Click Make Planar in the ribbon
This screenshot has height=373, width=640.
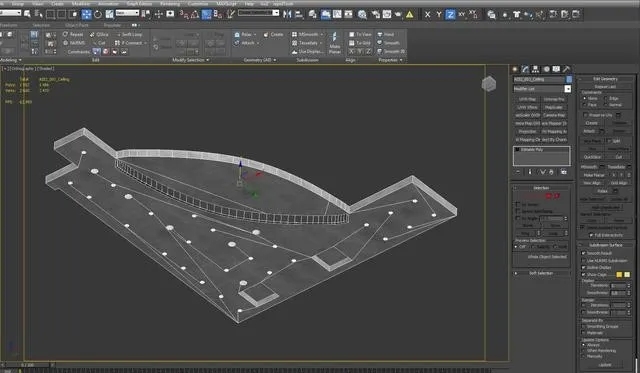[x=335, y=43]
